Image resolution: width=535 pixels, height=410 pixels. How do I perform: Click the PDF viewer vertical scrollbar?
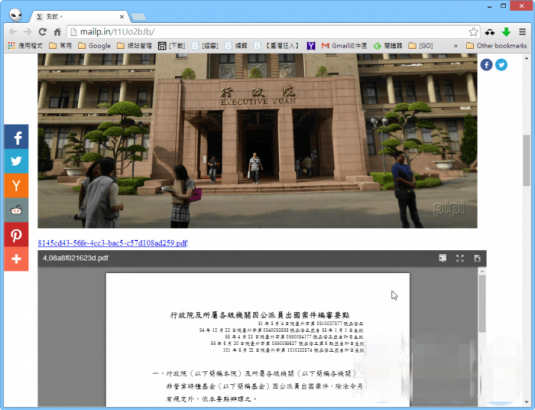pyautogui.click(x=482, y=336)
